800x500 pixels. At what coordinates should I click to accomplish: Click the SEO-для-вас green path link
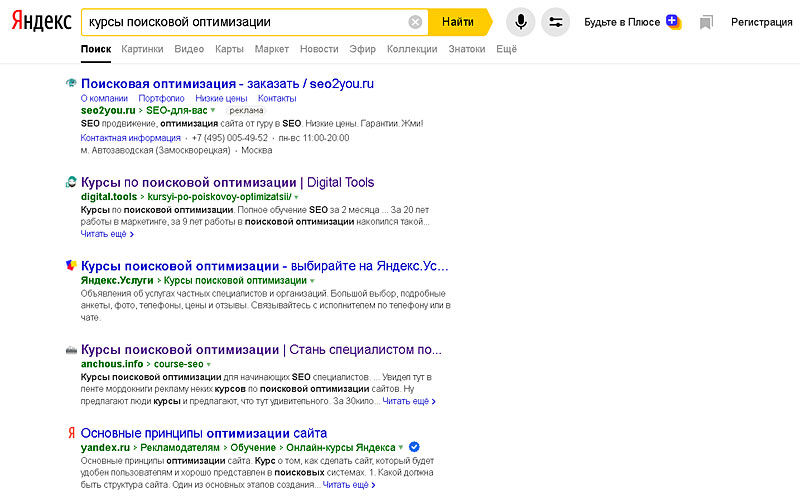coord(177,110)
